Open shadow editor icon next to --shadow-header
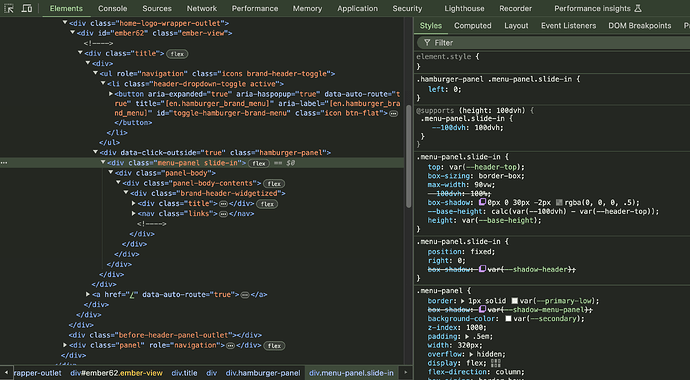Screen dimensions: 690x380 [482, 269]
